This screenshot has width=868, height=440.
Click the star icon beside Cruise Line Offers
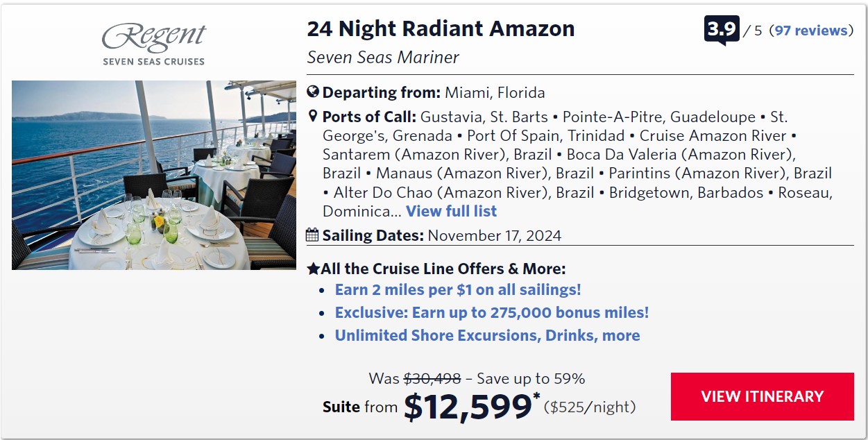click(313, 269)
